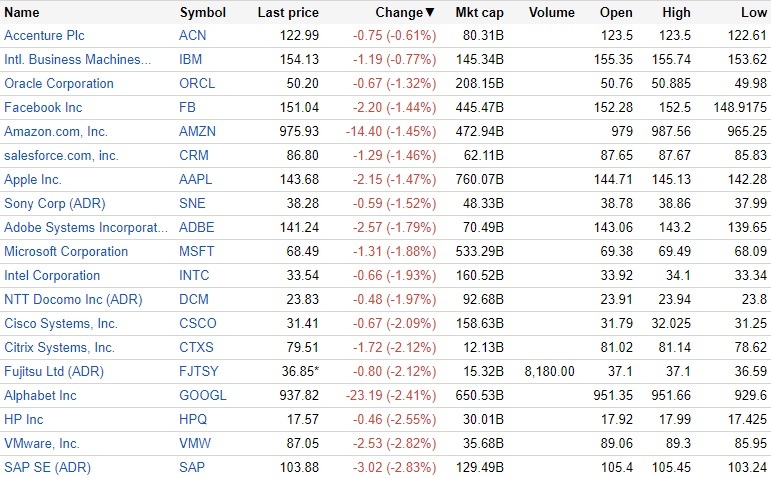Screen dimensions: 771x478
Task: Sort by the High column header
Action: [676, 13]
